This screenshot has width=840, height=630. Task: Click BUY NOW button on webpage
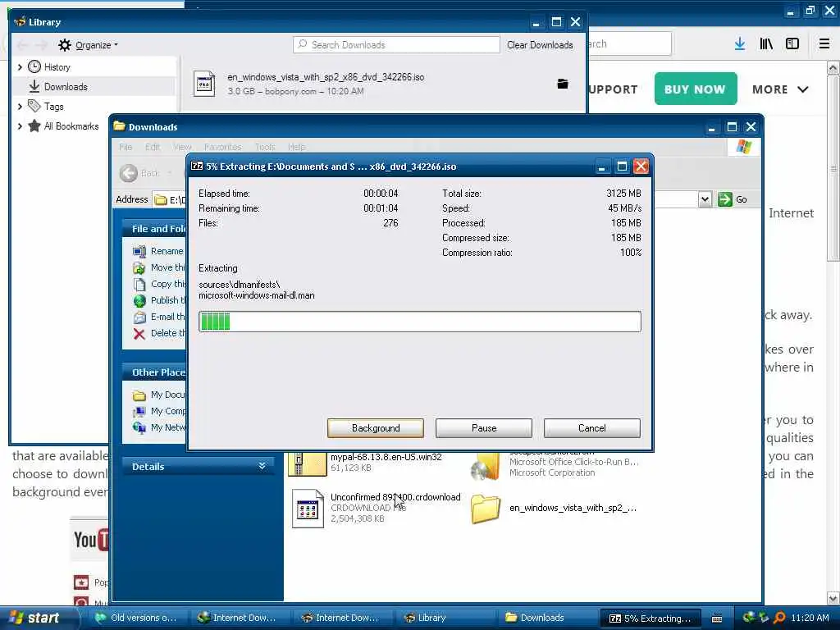click(x=696, y=89)
